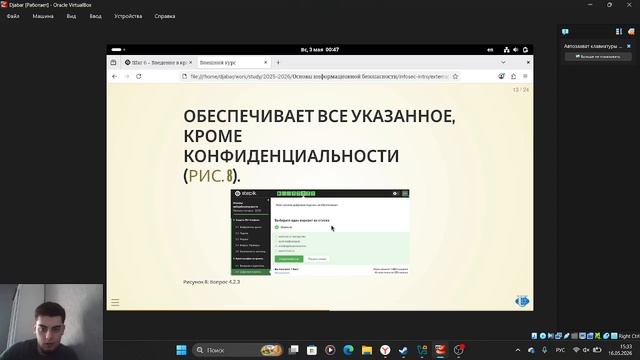Click the guest clock 'вс, 3 мая 00:47'
Viewport: 640px width, 360px height.
[320, 50]
